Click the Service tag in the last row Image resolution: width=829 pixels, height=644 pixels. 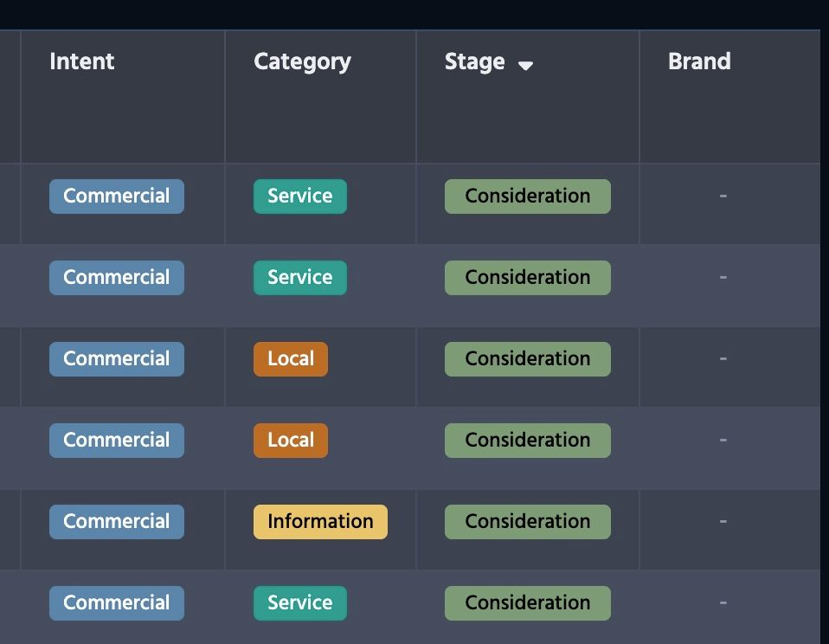(299, 603)
